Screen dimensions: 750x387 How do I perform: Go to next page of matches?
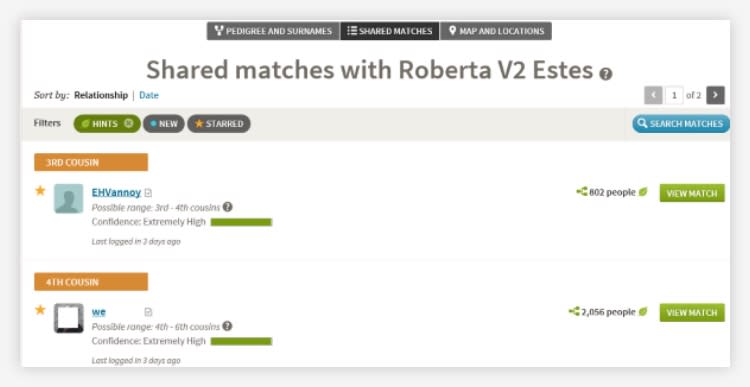[x=716, y=95]
